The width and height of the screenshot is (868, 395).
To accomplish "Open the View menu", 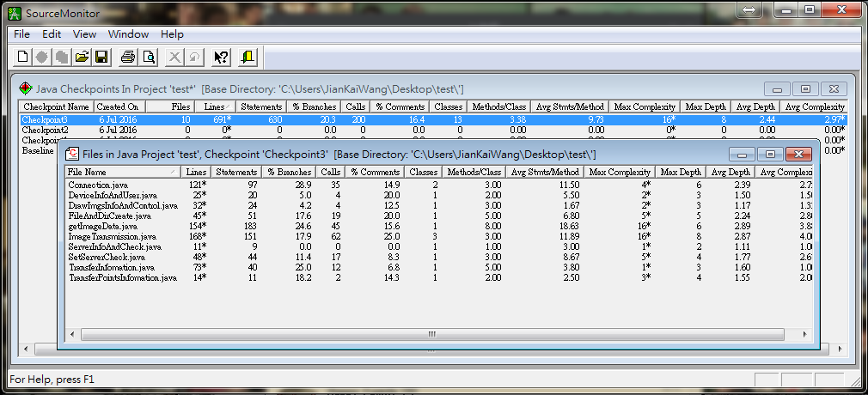I will coord(84,34).
